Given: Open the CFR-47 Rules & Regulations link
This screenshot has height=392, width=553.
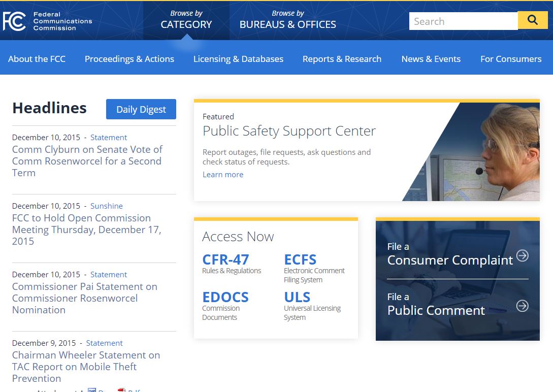Looking at the screenshot, I should pyautogui.click(x=225, y=259).
